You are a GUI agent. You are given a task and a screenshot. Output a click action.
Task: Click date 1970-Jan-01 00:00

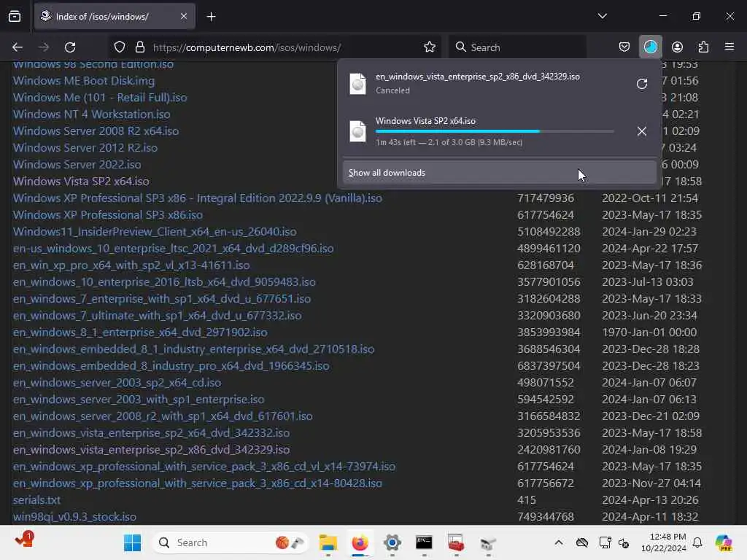pyautogui.click(x=649, y=332)
